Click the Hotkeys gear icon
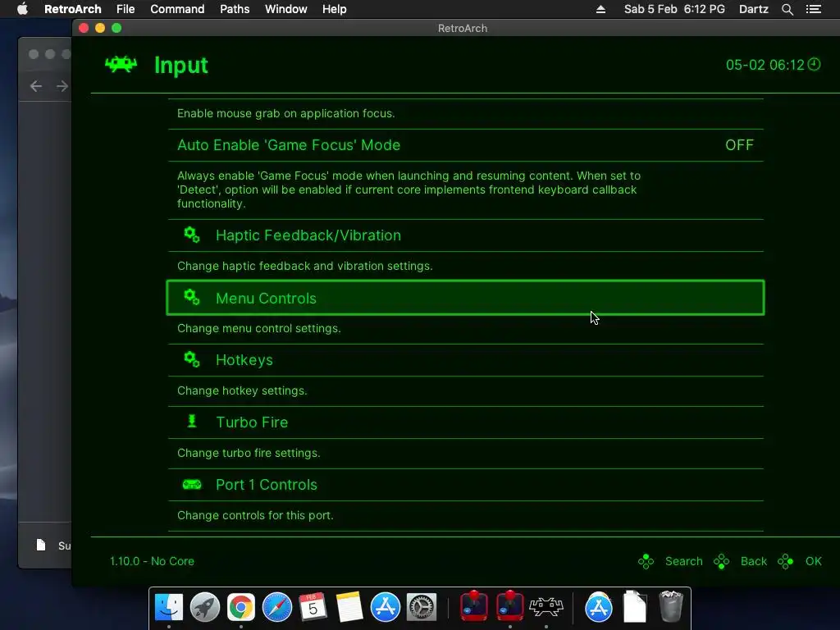This screenshot has height=630, width=840. (x=192, y=359)
